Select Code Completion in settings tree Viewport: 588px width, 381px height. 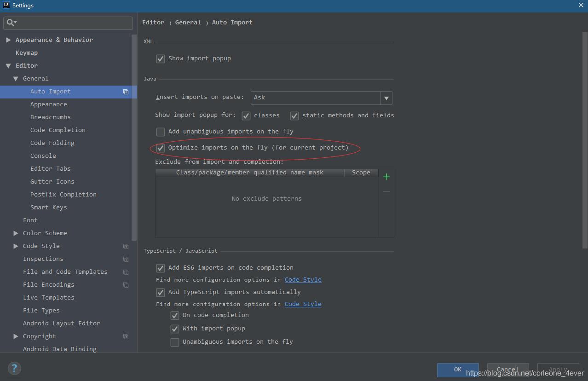coord(58,130)
